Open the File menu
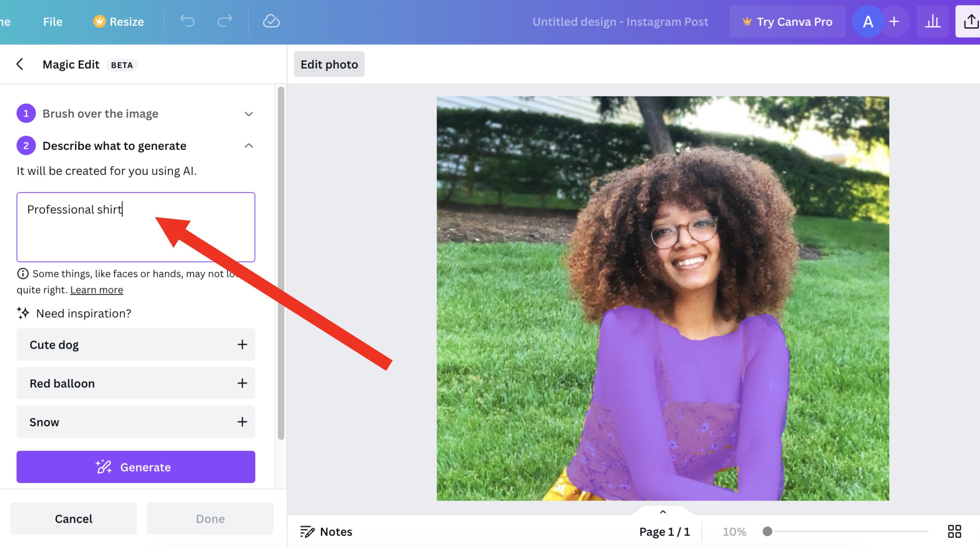 [x=53, y=21]
